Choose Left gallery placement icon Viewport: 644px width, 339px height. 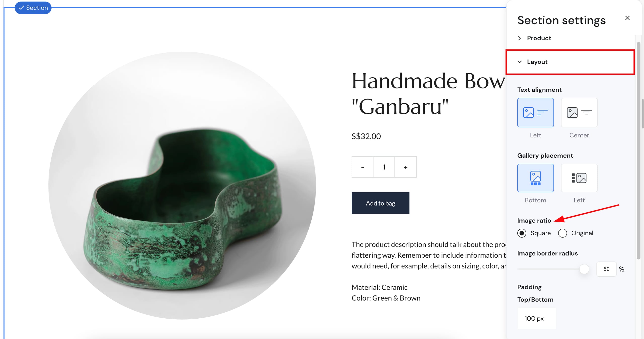coord(579,178)
